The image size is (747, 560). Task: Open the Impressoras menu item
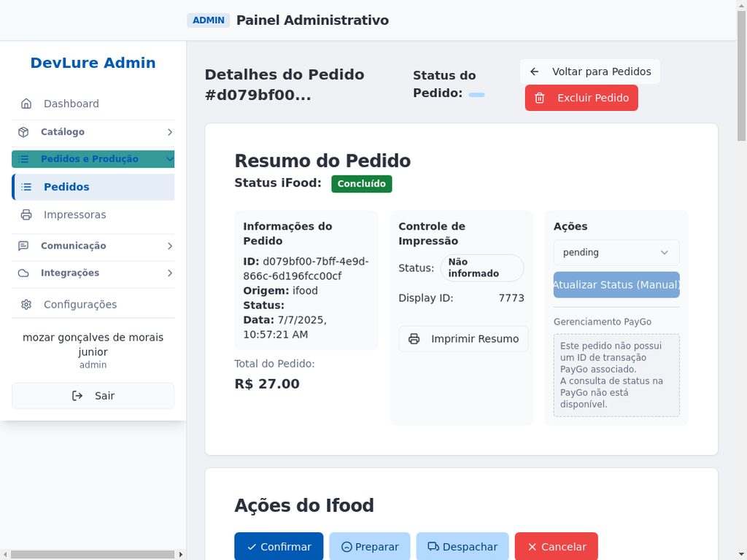click(74, 215)
